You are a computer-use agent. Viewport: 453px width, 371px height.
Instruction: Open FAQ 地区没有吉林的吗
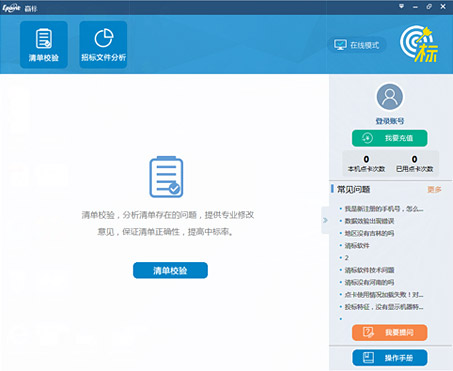click(x=369, y=233)
